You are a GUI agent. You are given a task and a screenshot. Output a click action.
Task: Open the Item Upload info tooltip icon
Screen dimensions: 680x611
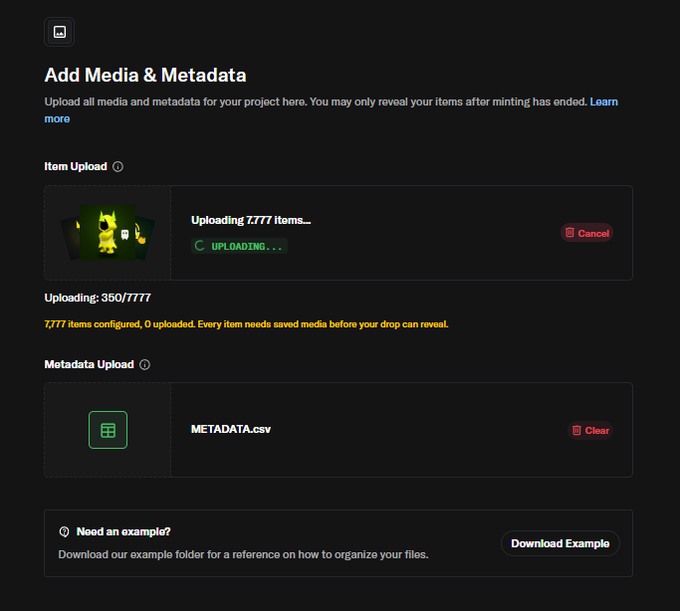[118, 167]
